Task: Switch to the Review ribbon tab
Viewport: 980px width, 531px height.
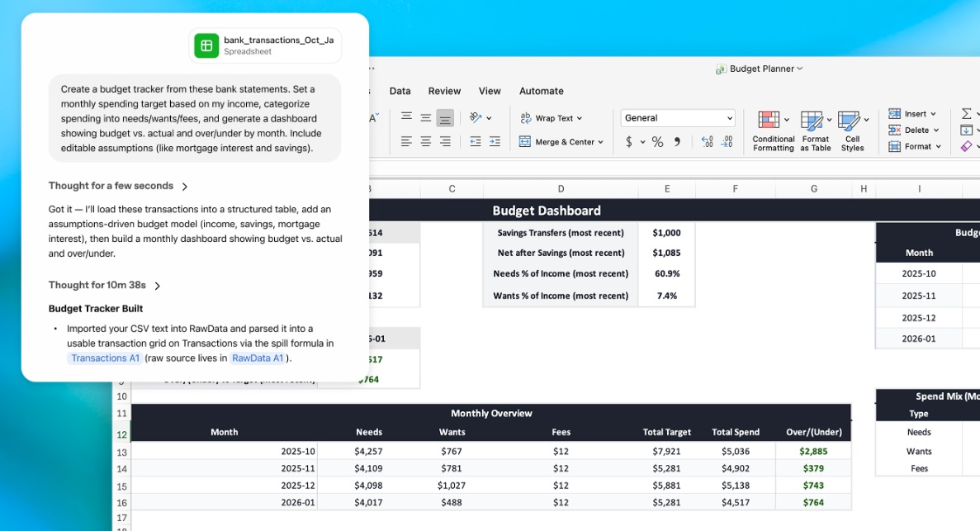Action: (443, 91)
